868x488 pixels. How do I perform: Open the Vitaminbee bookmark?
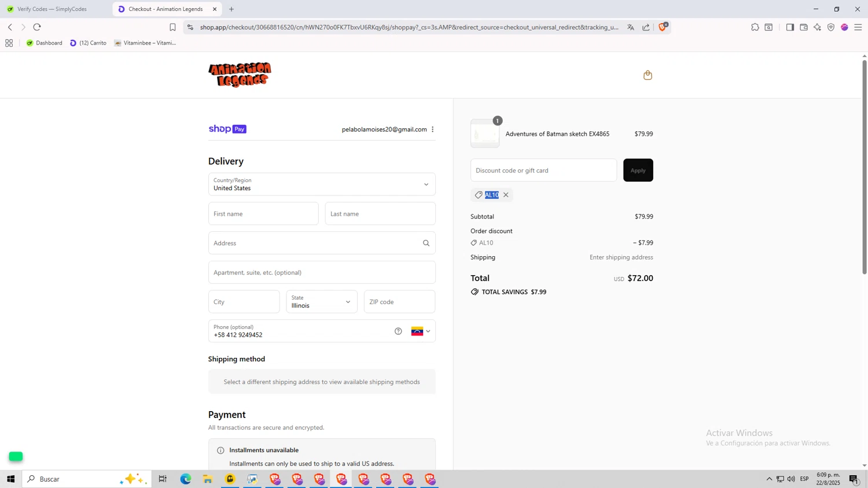point(145,43)
